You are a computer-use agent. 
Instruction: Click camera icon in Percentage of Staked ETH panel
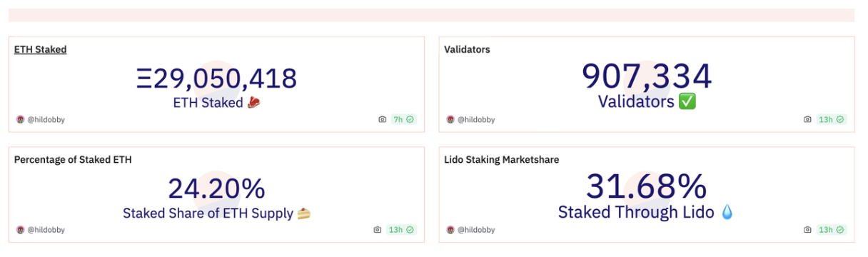coord(377,230)
